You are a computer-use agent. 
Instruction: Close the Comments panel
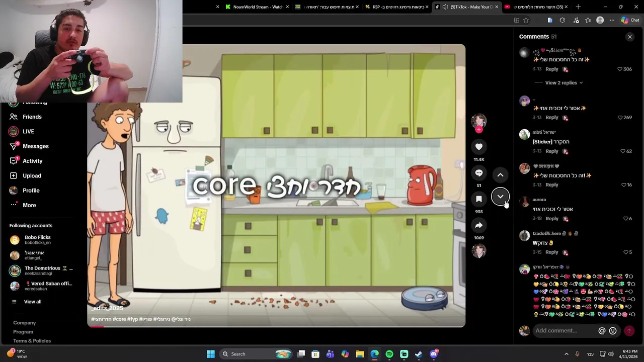[630, 37]
